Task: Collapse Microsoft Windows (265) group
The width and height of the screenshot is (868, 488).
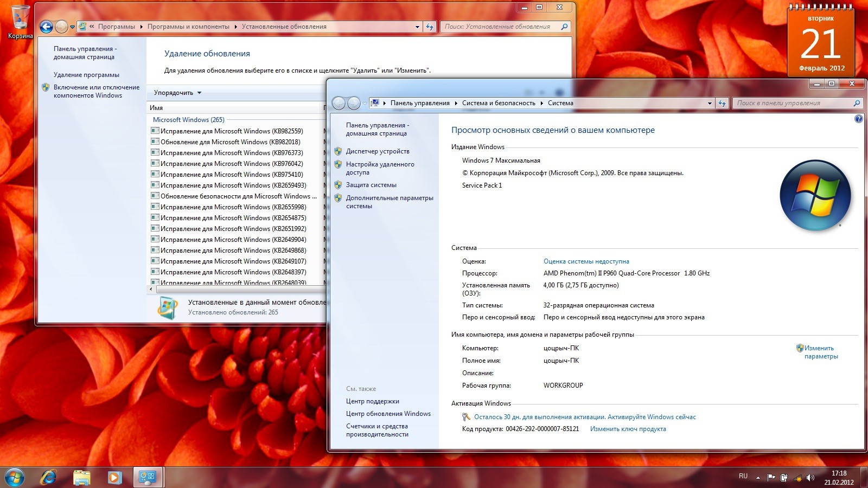Action: (x=188, y=120)
